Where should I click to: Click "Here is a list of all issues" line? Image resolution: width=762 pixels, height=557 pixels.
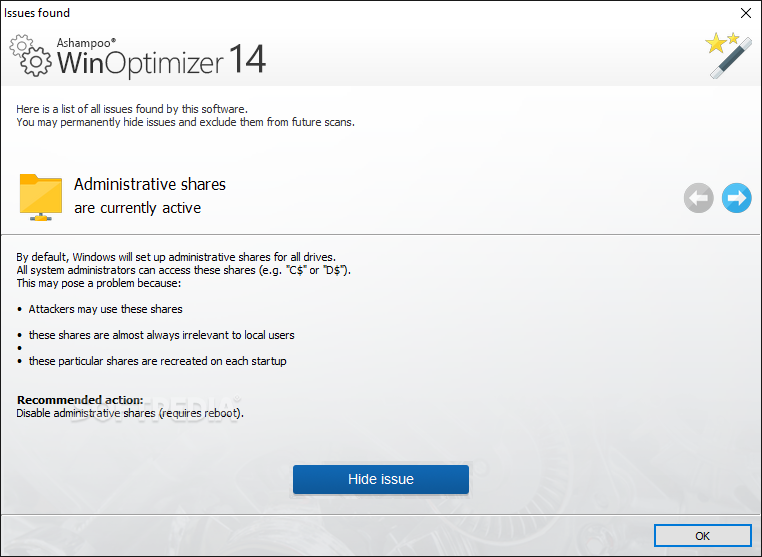[132, 109]
